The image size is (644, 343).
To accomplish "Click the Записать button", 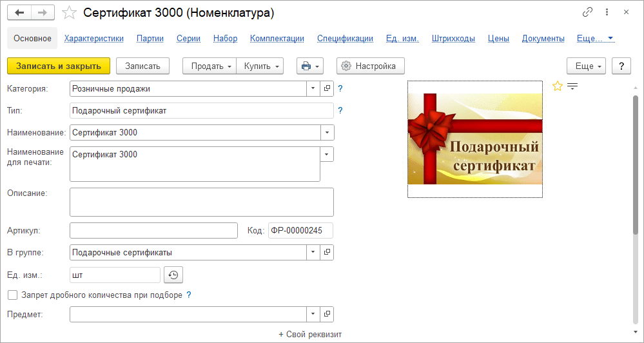I will 143,66.
